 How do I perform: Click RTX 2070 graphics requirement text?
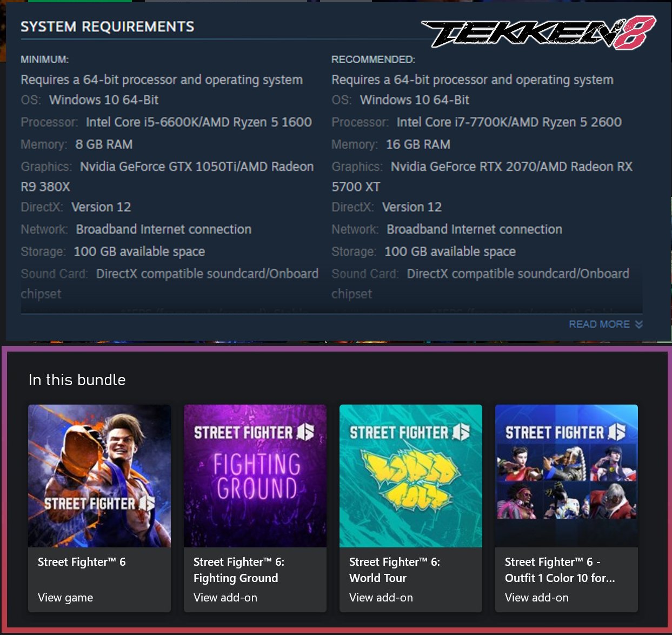tap(482, 176)
